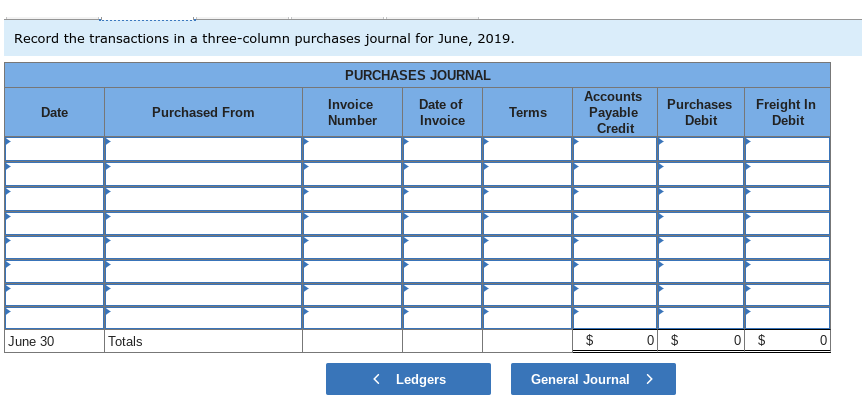Click eighth row Purchases Debit field
862x411 pixels.
(x=701, y=318)
